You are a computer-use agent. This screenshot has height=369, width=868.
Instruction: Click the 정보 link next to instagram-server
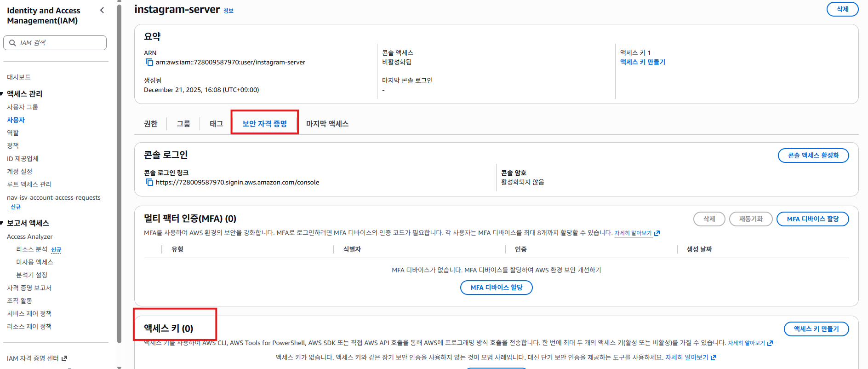[228, 11]
